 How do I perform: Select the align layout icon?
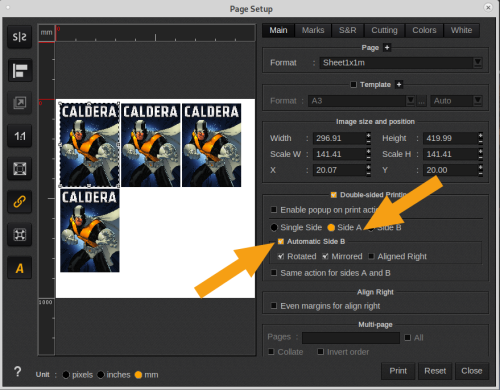tap(20, 70)
